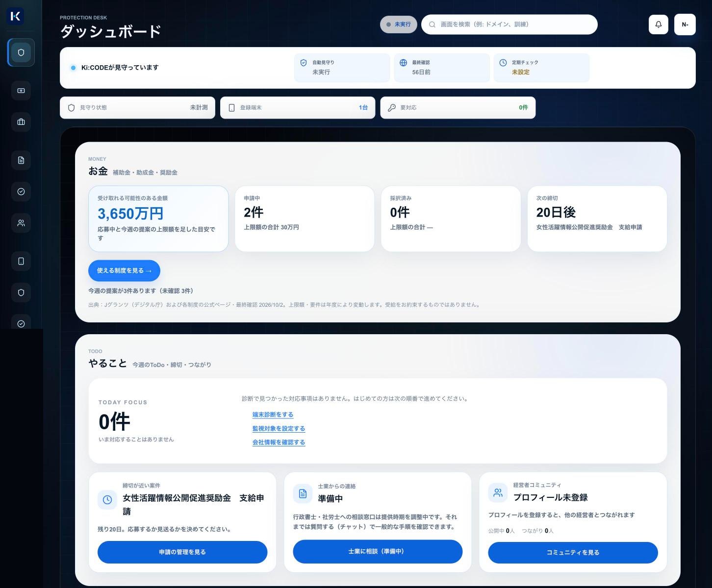712x588 pixels.
Task: Click the TODAY FOCUS 0件 count
Action: point(114,421)
